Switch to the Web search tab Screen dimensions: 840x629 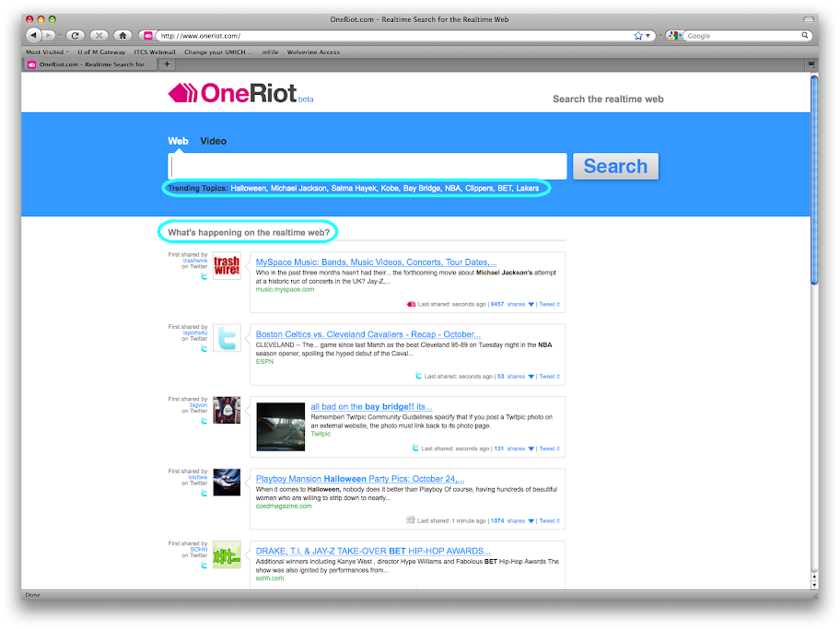pos(178,141)
